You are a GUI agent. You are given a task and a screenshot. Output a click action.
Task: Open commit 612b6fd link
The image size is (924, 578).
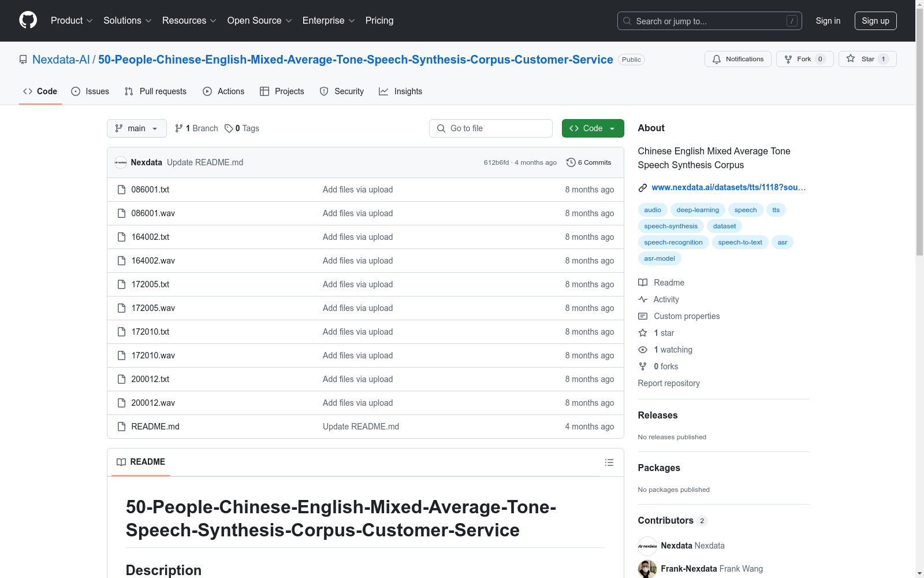(x=496, y=162)
